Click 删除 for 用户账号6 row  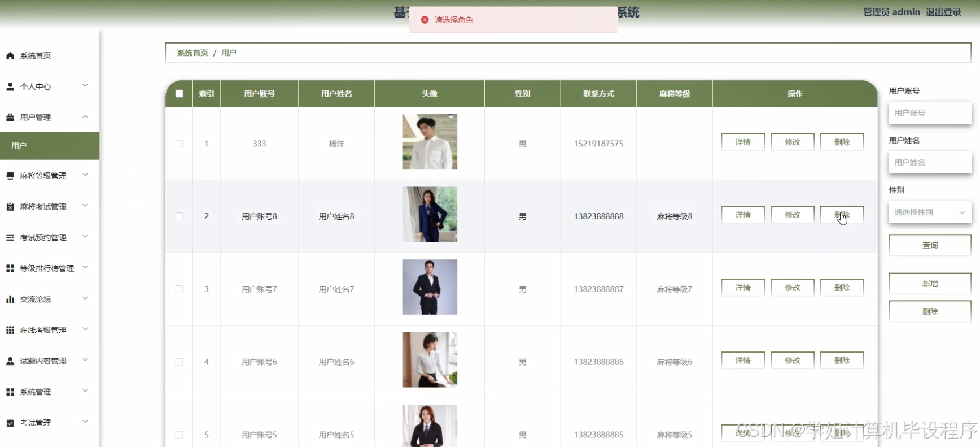[842, 361]
